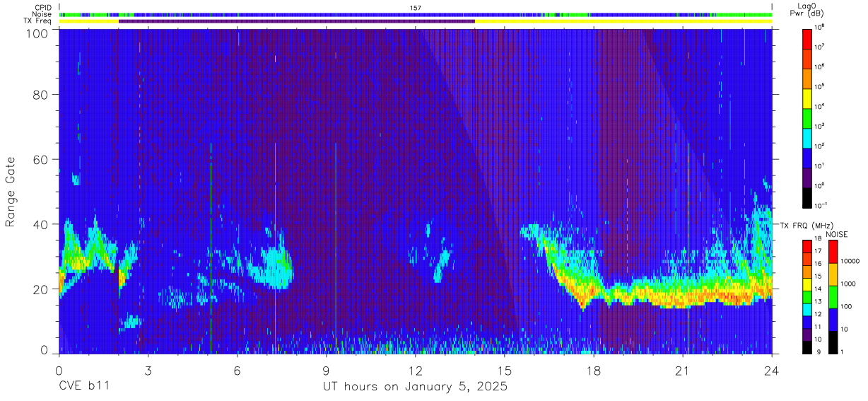Click the purple section of the TX Freq bar
Image resolution: width=868 pixels, height=401 pixels.
[297, 21]
